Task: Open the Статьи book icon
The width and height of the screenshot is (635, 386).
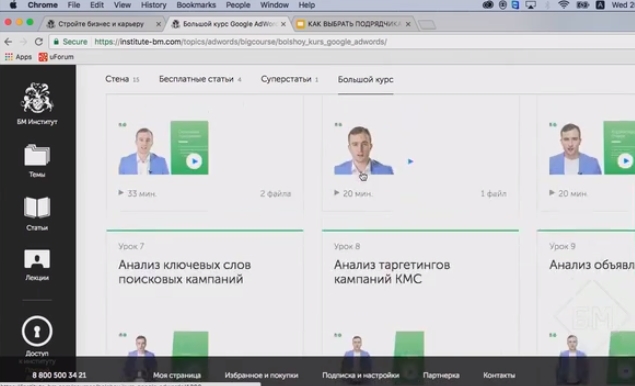Action: point(37,207)
